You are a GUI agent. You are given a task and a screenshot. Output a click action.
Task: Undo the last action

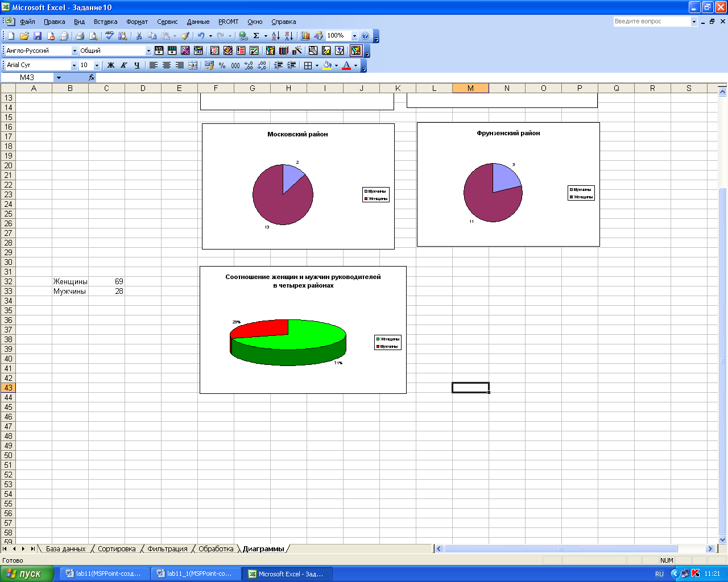click(x=201, y=36)
